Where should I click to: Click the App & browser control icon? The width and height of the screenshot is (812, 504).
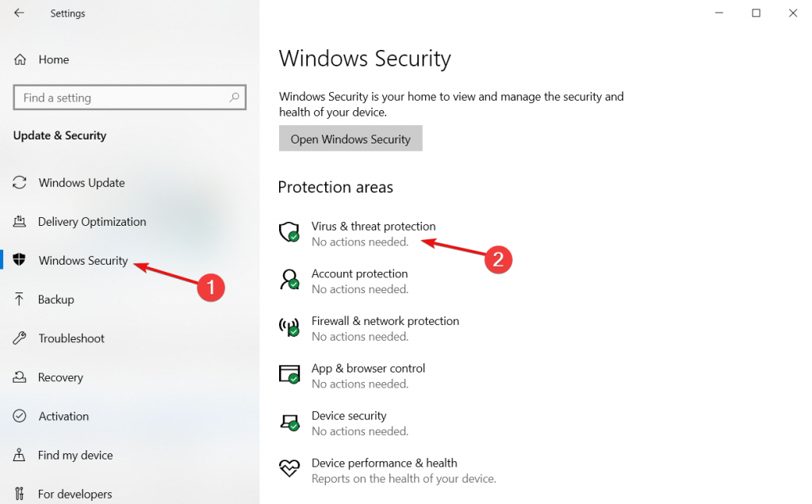[x=289, y=374]
